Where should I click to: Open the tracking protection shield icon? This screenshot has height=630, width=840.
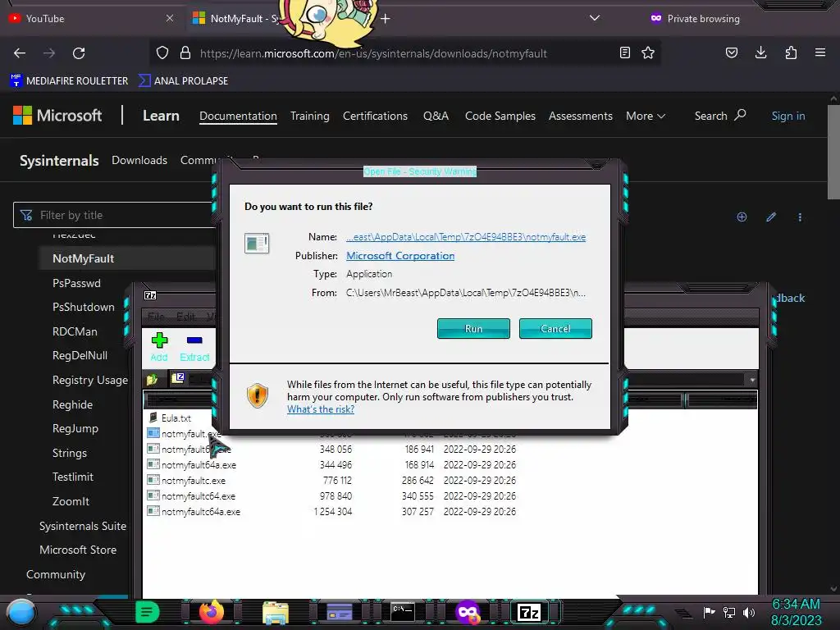(162, 53)
